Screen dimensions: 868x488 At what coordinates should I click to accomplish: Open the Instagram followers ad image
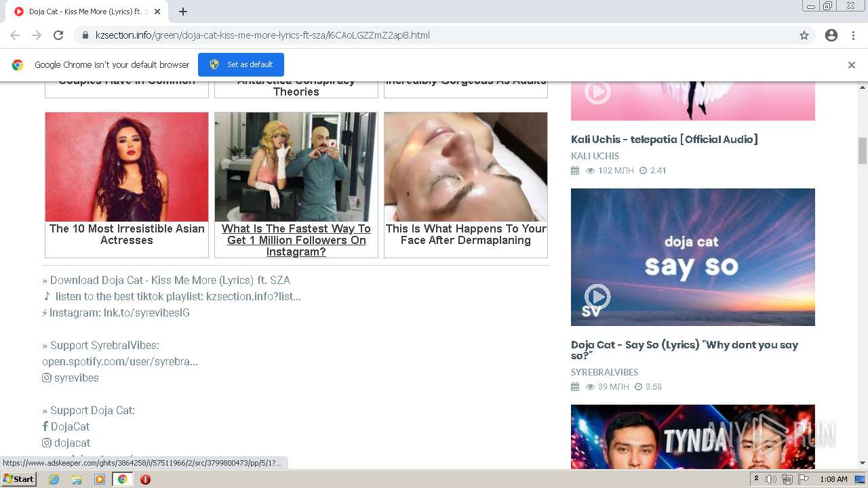296,167
